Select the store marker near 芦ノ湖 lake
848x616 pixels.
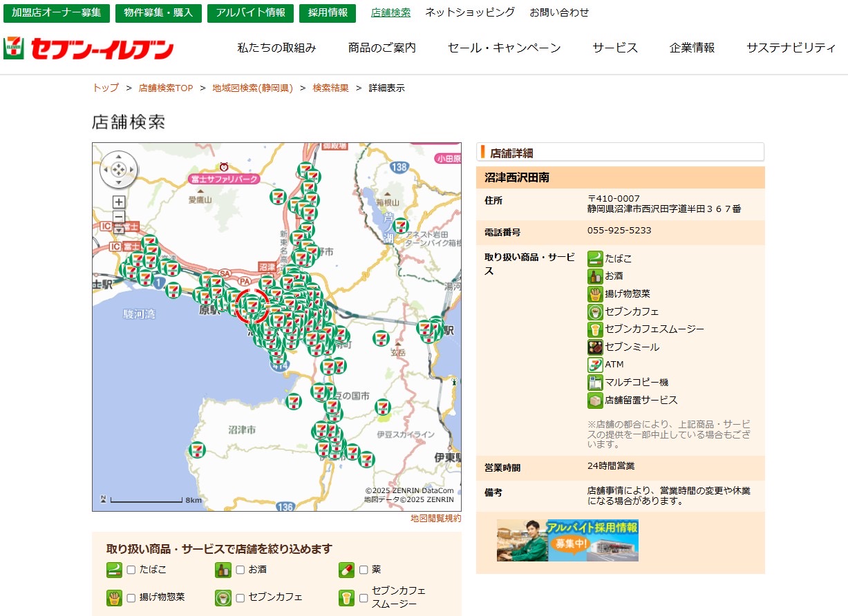401,225
